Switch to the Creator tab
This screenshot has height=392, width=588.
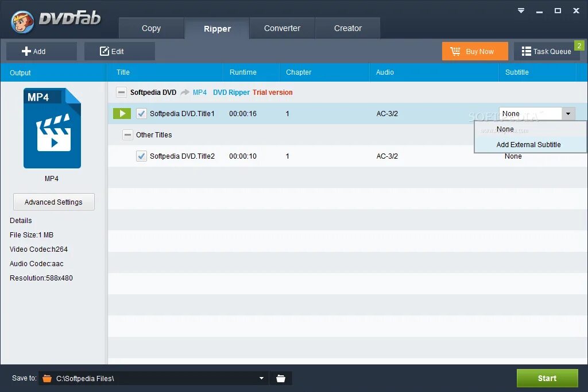[x=347, y=28]
